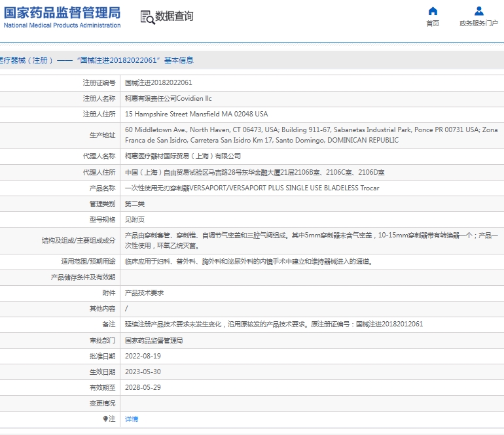Click the 产品储存条件及有效期 row label
504x435 pixels.
click(x=83, y=277)
